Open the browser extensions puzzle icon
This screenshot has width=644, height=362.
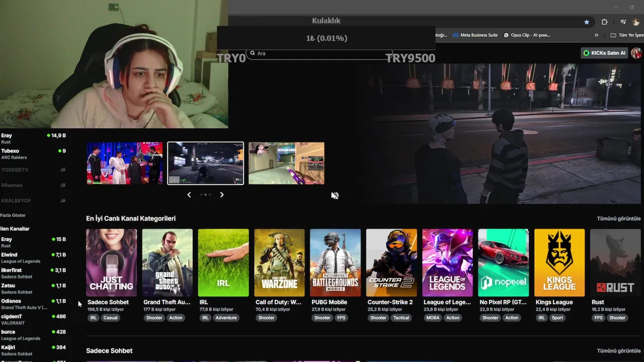[604, 22]
